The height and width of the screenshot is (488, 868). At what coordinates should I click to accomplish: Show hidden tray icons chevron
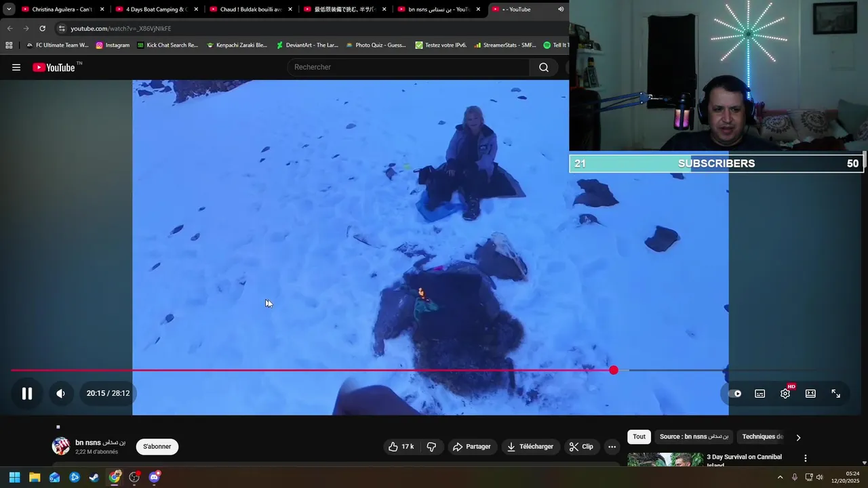[x=780, y=477]
